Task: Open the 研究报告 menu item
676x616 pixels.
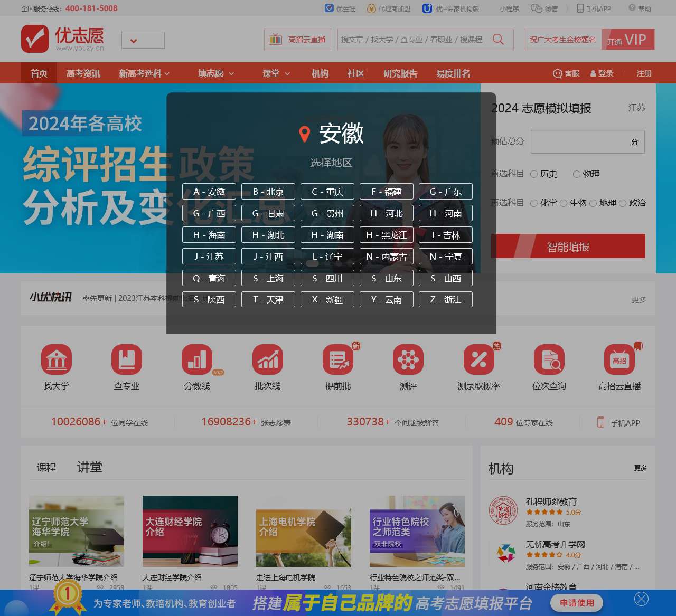Action: coord(400,73)
